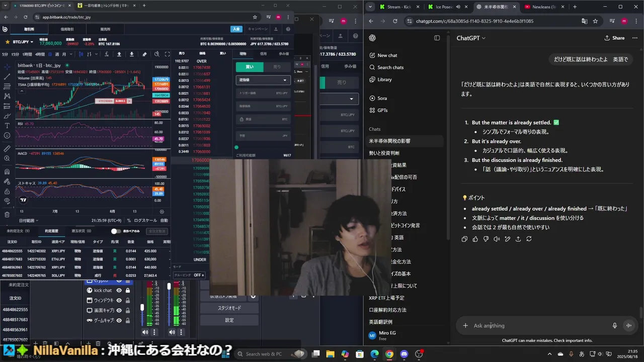Select the 売り sell button in order form
Screen dimensions: 644x362
[x=277, y=66]
